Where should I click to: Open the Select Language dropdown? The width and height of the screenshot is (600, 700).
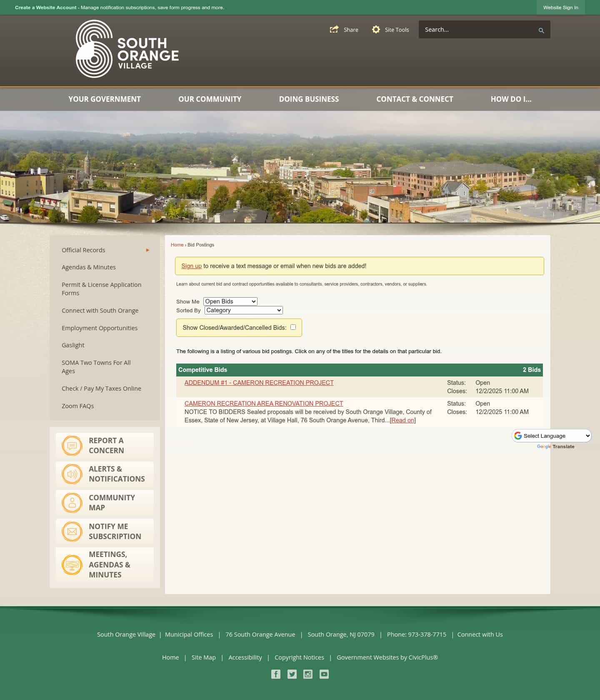point(552,436)
